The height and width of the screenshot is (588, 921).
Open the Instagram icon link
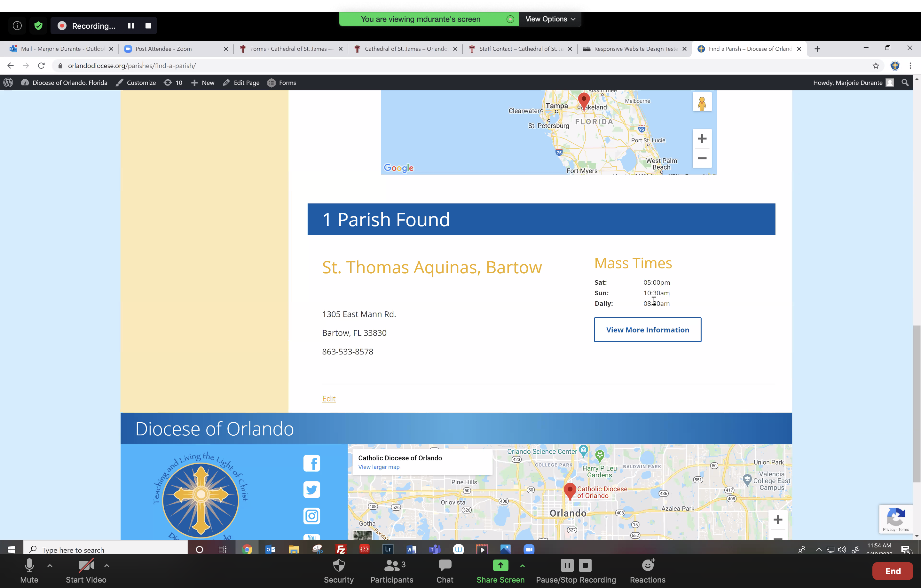312,516
